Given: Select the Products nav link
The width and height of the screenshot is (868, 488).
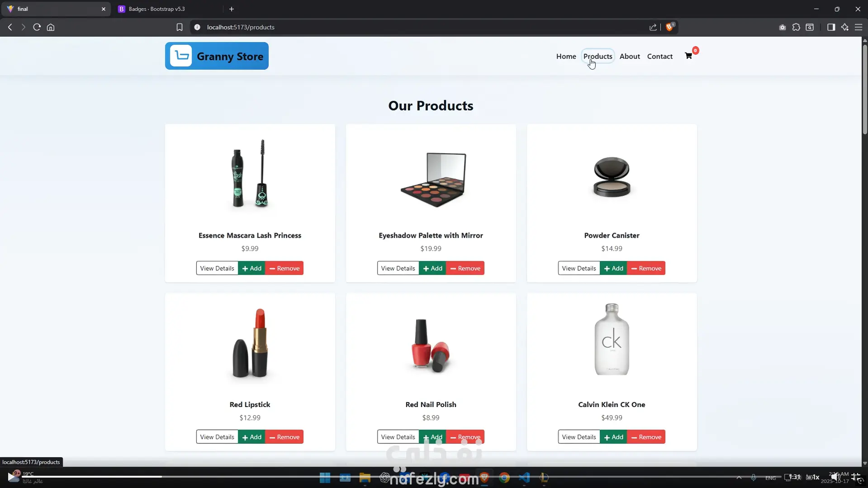Looking at the screenshot, I should (598, 56).
